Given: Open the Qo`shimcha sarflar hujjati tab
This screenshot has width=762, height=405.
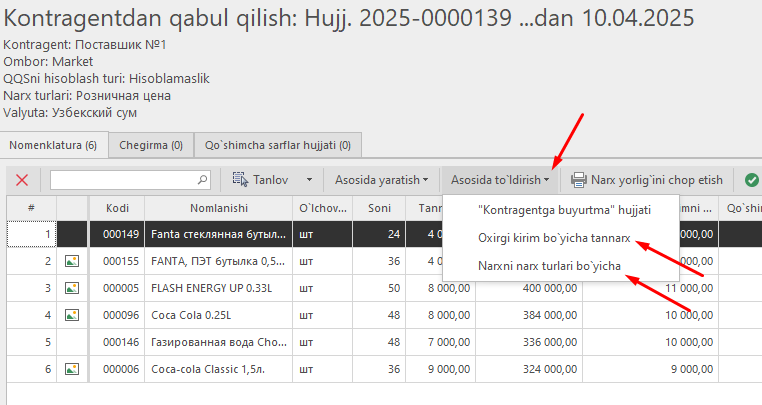Looking at the screenshot, I should [277, 145].
